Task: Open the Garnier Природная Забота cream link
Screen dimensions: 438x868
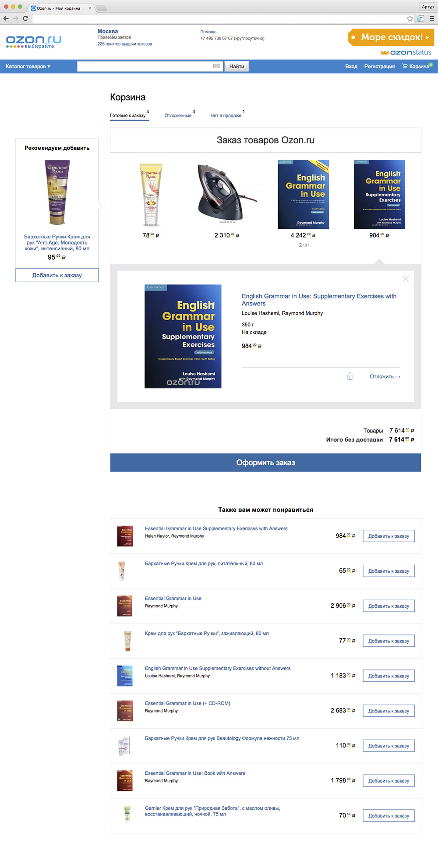Action: tap(212, 811)
